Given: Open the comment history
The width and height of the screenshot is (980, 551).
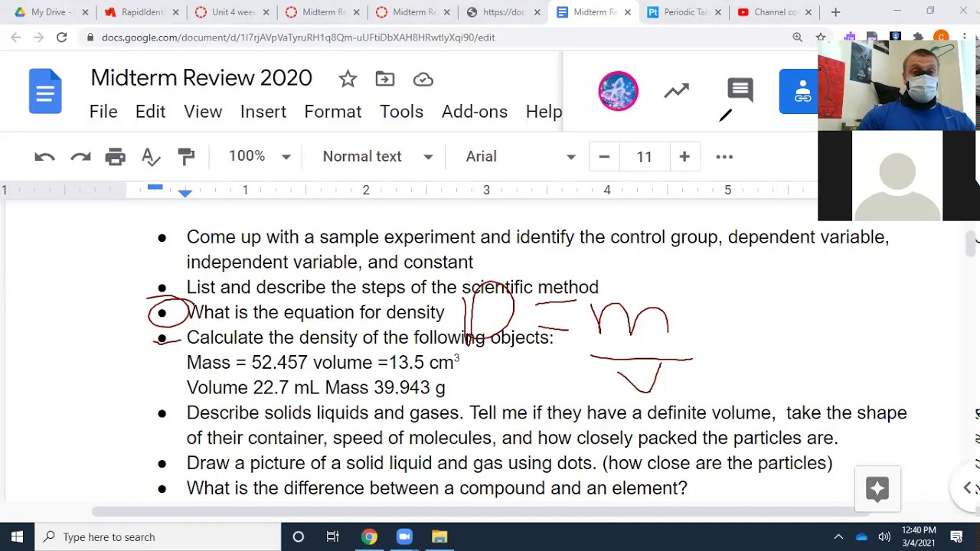Looking at the screenshot, I should (x=740, y=90).
